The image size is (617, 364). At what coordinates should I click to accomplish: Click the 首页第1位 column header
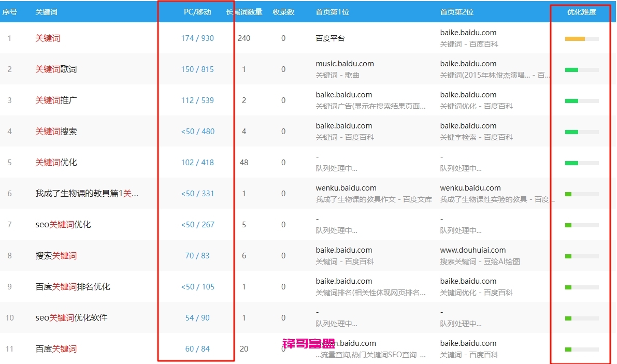pos(332,12)
